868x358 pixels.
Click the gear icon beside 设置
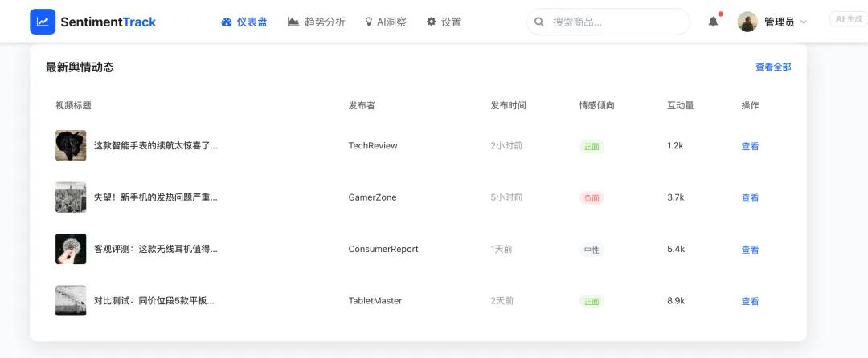click(x=432, y=22)
